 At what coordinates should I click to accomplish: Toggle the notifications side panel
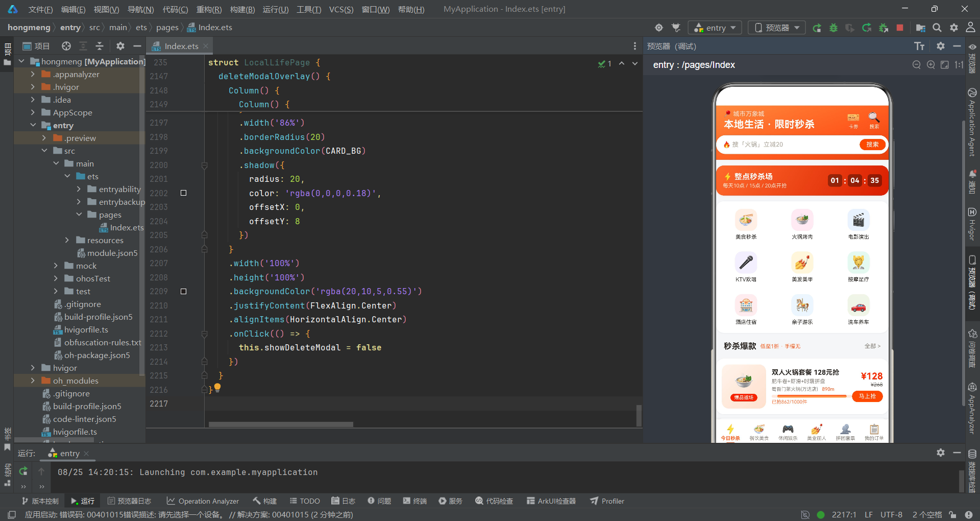coord(972,182)
